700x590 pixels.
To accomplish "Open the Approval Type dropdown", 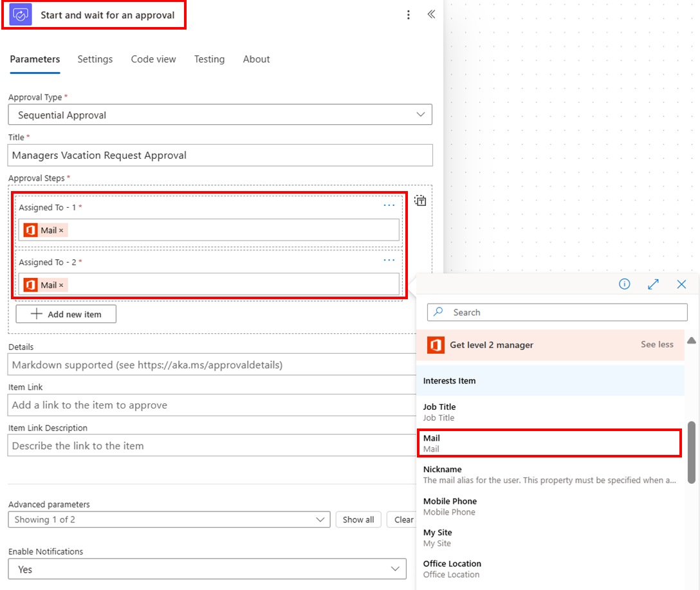I will coord(220,114).
